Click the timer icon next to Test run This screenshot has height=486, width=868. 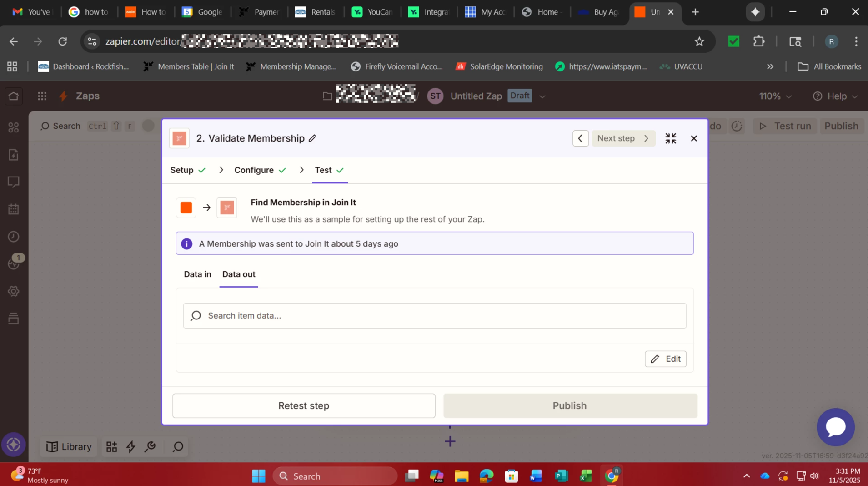737,126
